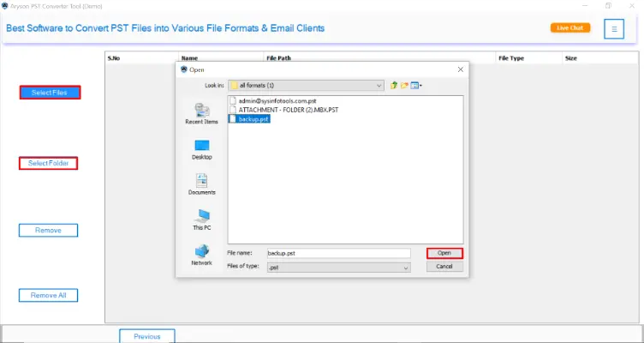Change the file list view icon
The height and width of the screenshot is (343, 644).
point(416,86)
